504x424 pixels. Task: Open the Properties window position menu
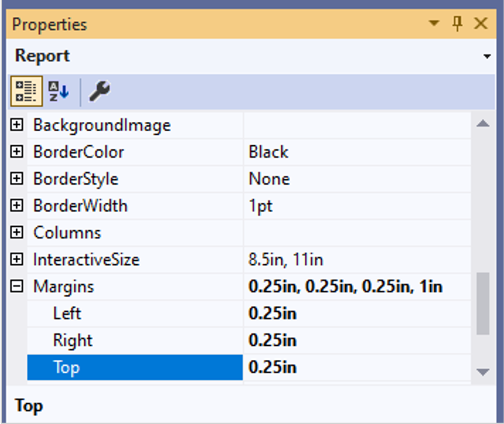click(434, 24)
